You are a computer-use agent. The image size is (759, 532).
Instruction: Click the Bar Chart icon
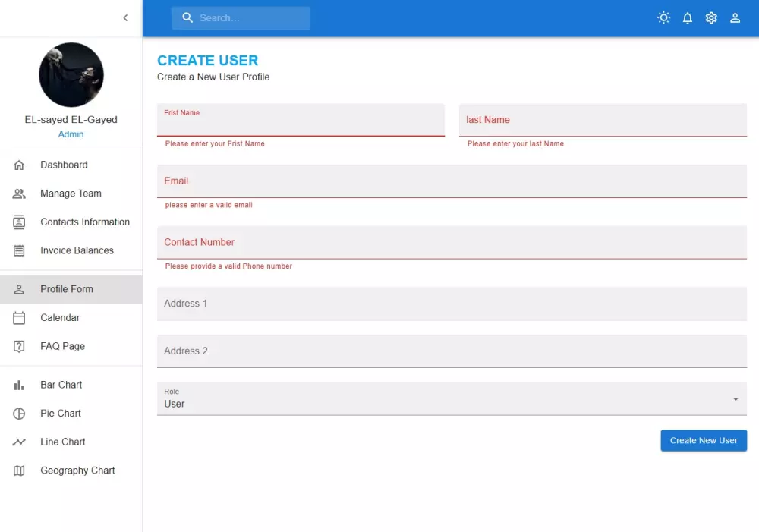click(x=18, y=385)
